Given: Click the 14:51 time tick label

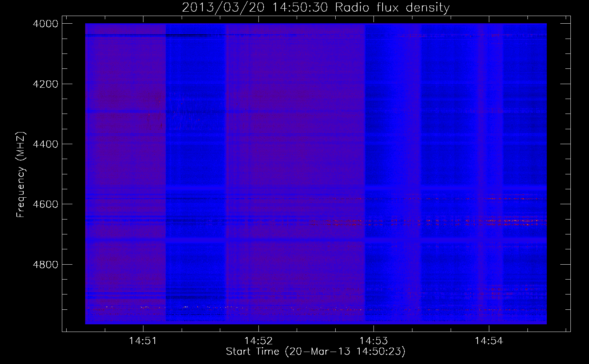Looking at the screenshot, I should pyautogui.click(x=143, y=341).
